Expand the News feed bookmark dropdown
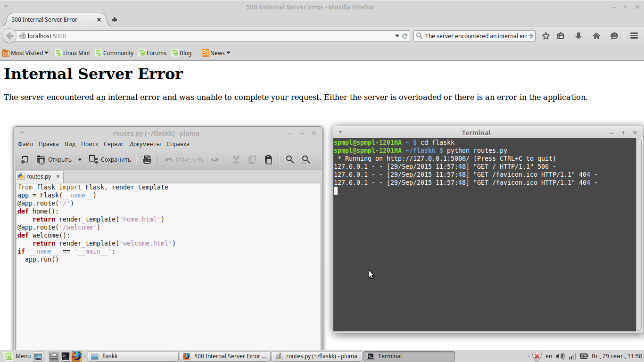The image size is (644, 362). click(x=216, y=53)
